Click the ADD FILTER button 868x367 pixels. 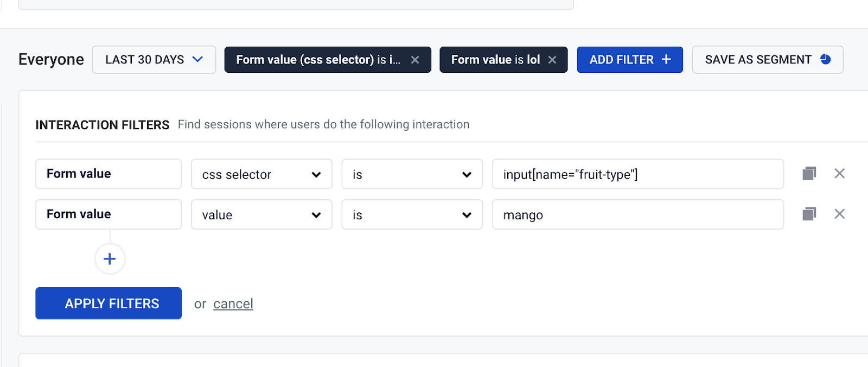[629, 60]
